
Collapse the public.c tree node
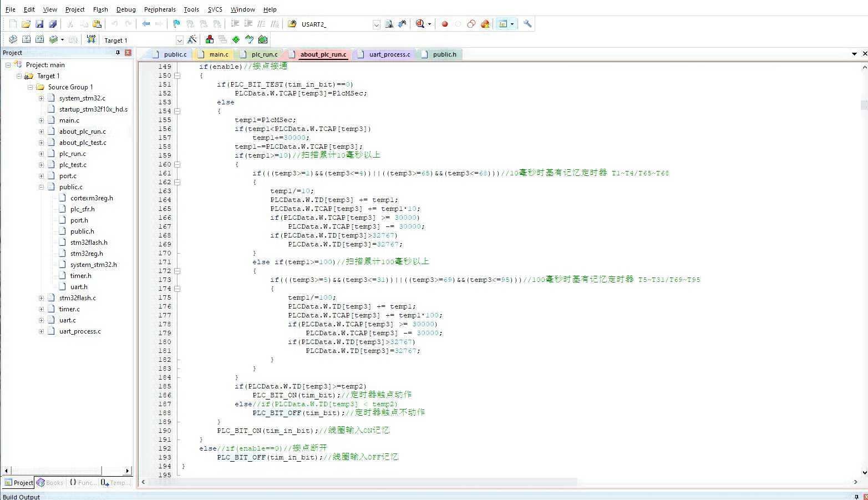pyautogui.click(x=41, y=187)
